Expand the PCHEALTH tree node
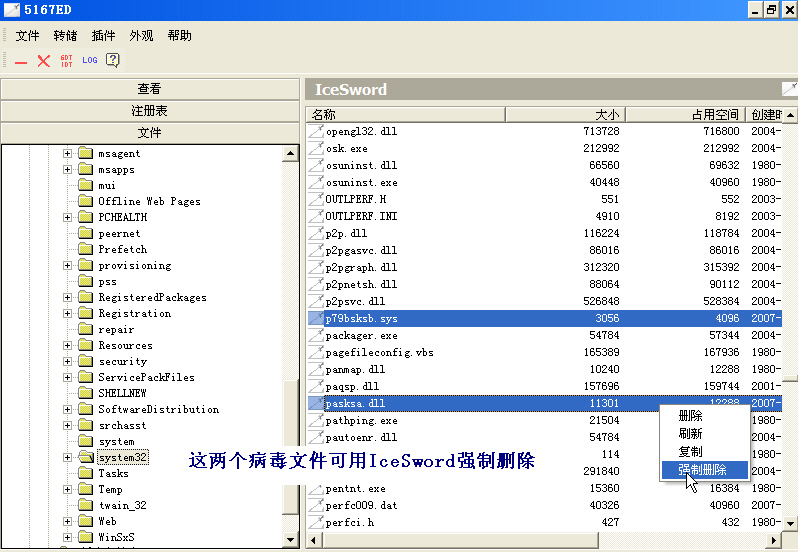The height and width of the screenshot is (552, 798). coord(67,217)
